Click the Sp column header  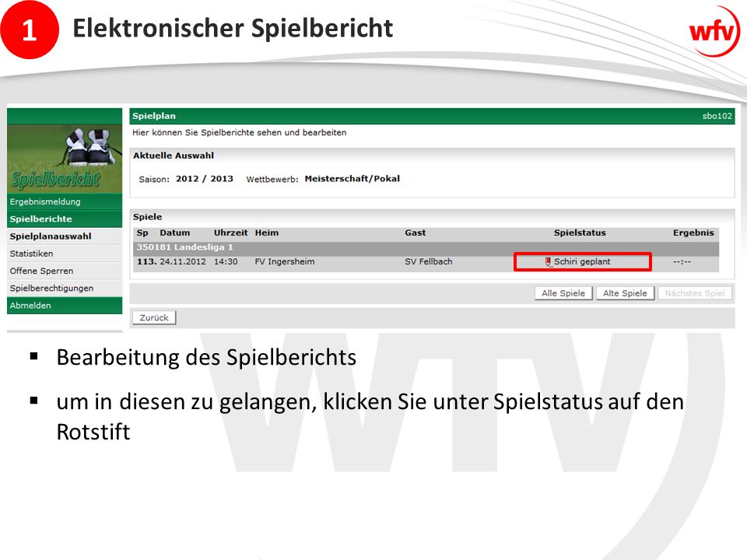(142, 233)
